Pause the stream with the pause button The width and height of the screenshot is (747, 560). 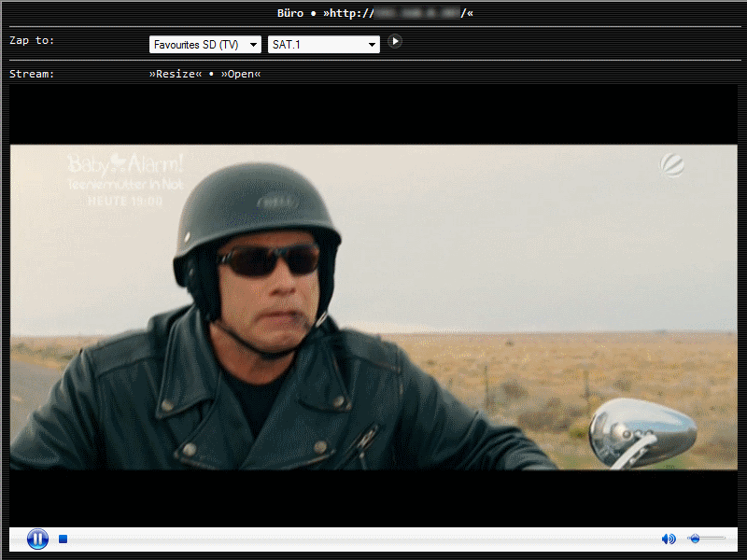click(37, 539)
